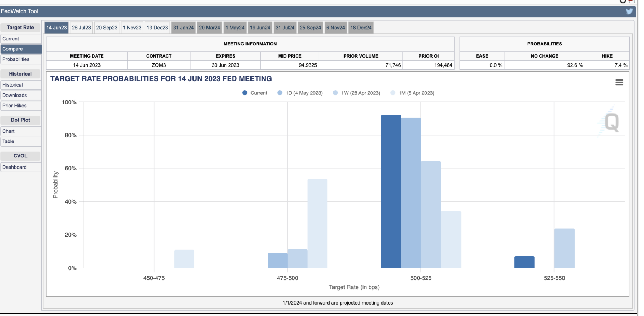Hide the 1W (28 Apr 2023) series
This screenshot has height=316, width=644.
point(360,93)
